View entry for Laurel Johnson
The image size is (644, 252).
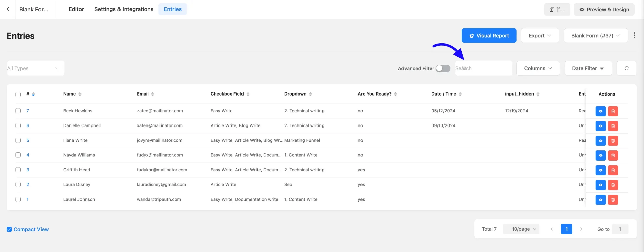(600, 200)
